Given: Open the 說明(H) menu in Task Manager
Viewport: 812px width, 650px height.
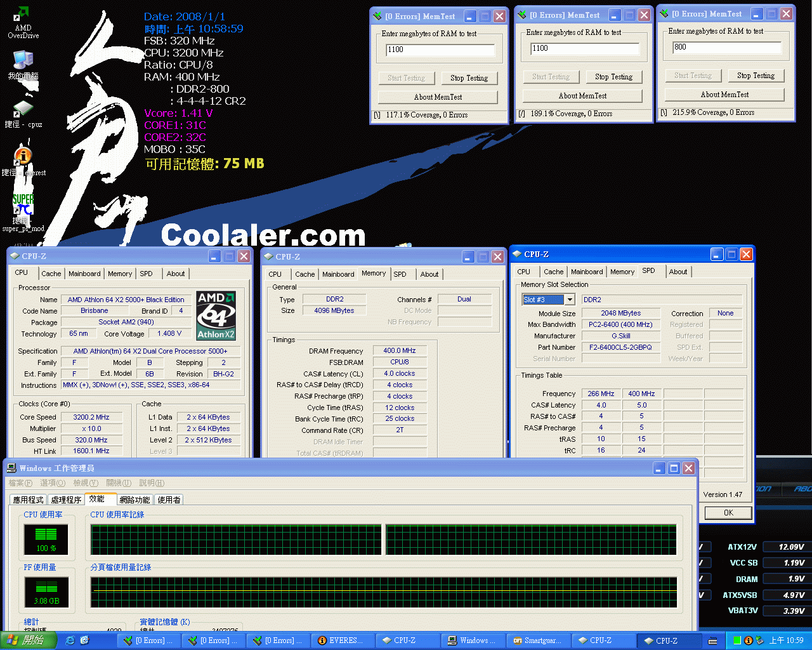Looking at the screenshot, I should tap(152, 483).
